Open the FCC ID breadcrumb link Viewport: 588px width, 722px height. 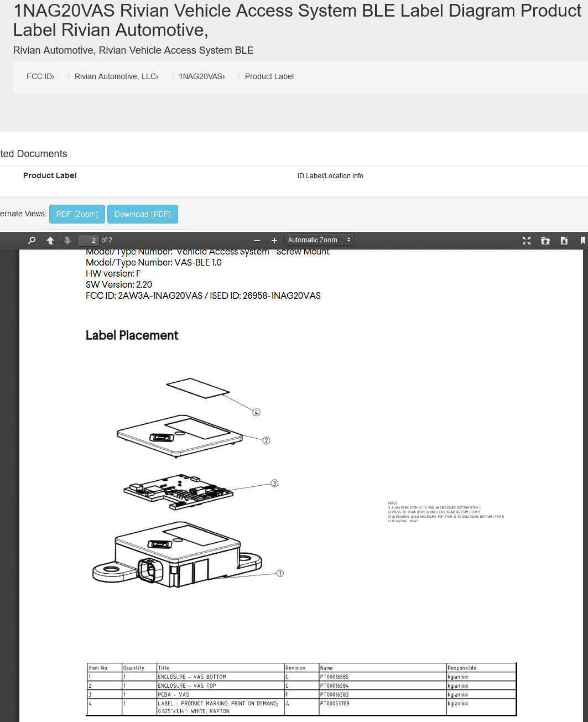click(x=40, y=76)
